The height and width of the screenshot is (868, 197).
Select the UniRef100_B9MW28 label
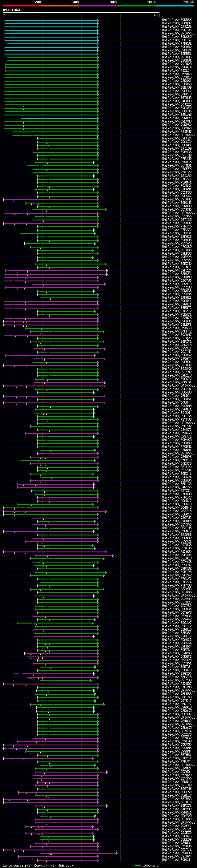tap(177, 236)
